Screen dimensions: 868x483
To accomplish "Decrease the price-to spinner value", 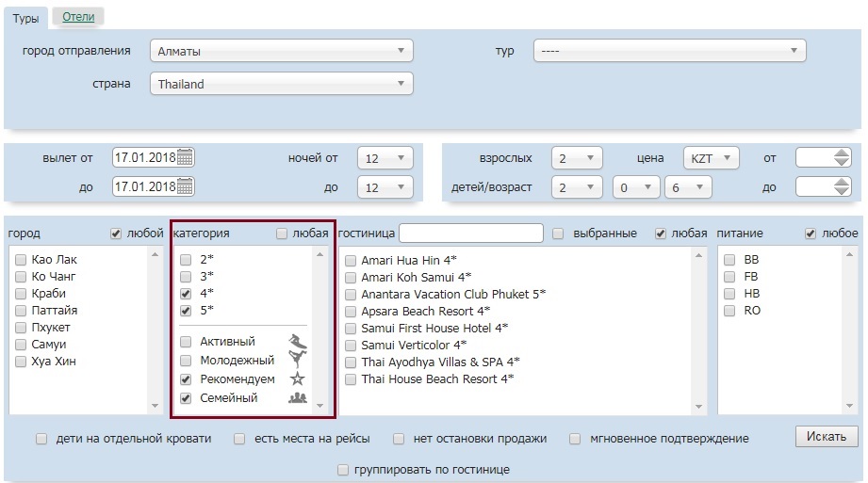I will pyautogui.click(x=842, y=191).
